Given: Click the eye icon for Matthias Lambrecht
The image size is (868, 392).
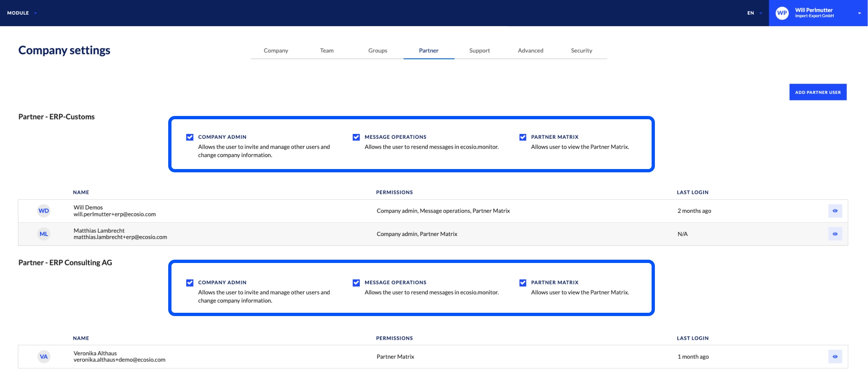Looking at the screenshot, I should pyautogui.click(x=835, y=234).
